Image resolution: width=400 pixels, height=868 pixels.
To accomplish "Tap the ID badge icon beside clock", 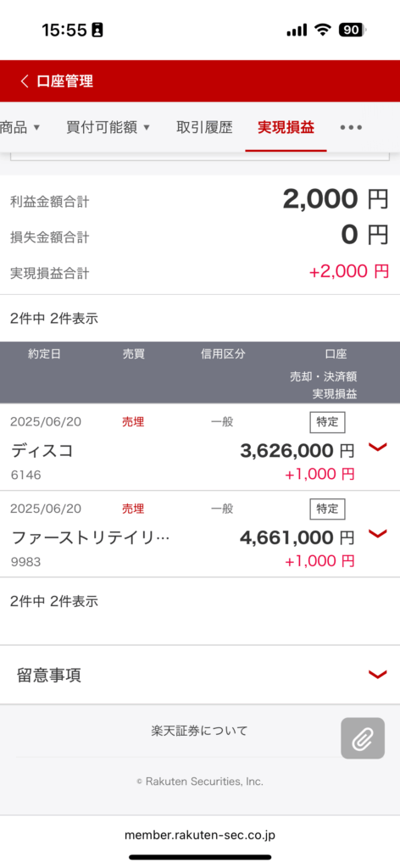I will pos(97,30).
